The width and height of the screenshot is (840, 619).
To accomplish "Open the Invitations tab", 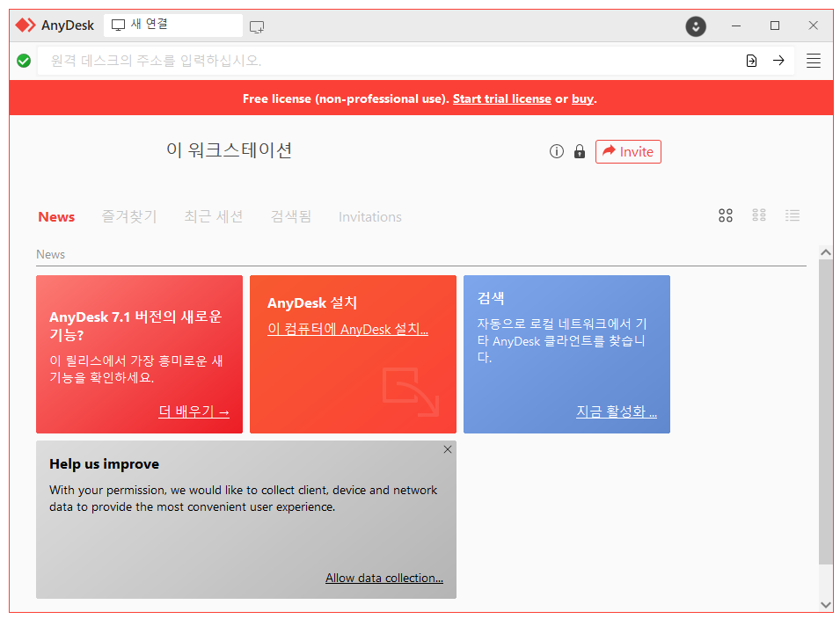I will click(x=369, y=217).
